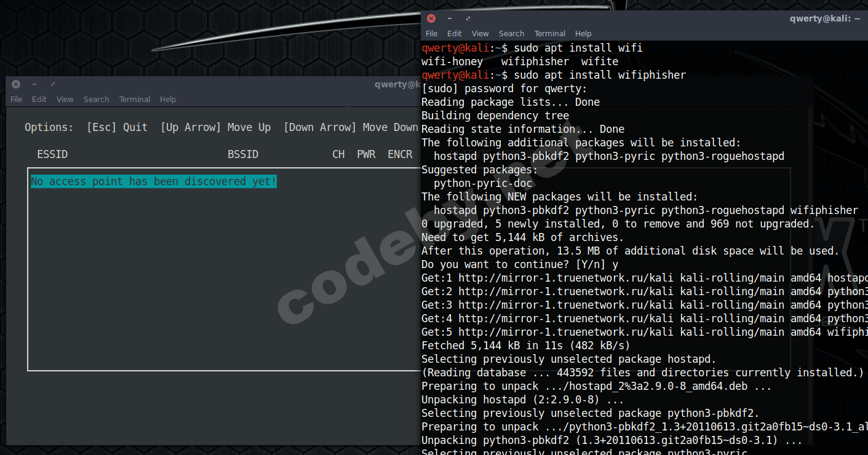Click the "Selecting previously unselected package hostapd." line
The height and width of the screenshot is (455, 868).
pyautogui.click(x=569, y=359)
